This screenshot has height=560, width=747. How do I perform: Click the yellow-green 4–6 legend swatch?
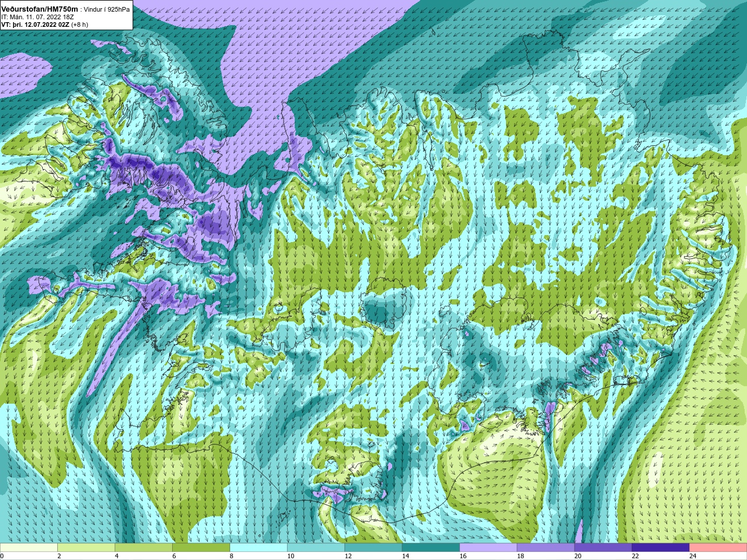click(144, 548)
